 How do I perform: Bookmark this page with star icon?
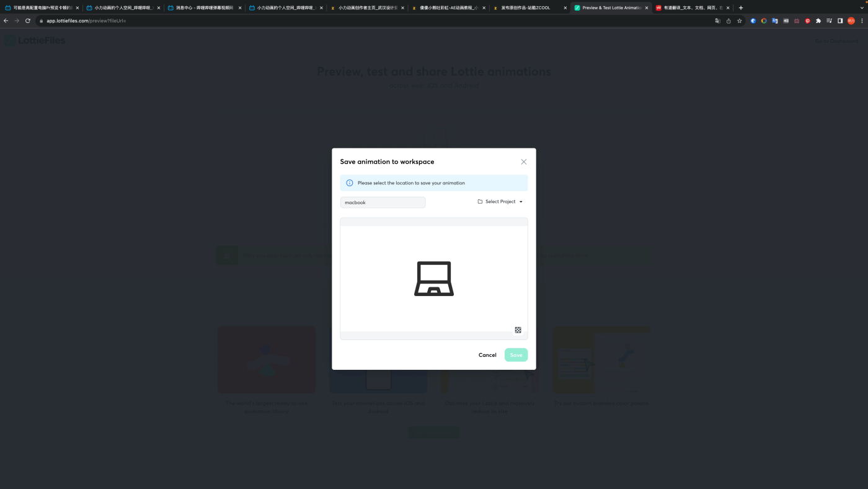coord(739,20)
